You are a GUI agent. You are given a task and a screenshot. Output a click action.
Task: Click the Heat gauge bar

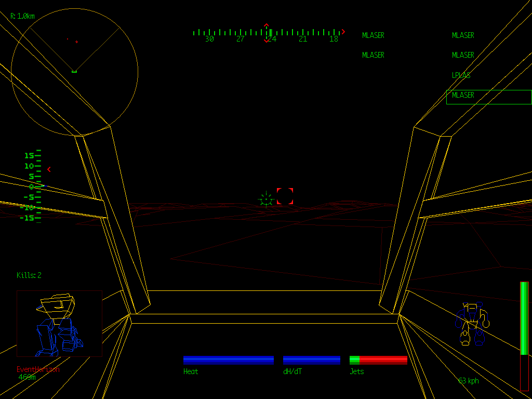click(228, 360)
